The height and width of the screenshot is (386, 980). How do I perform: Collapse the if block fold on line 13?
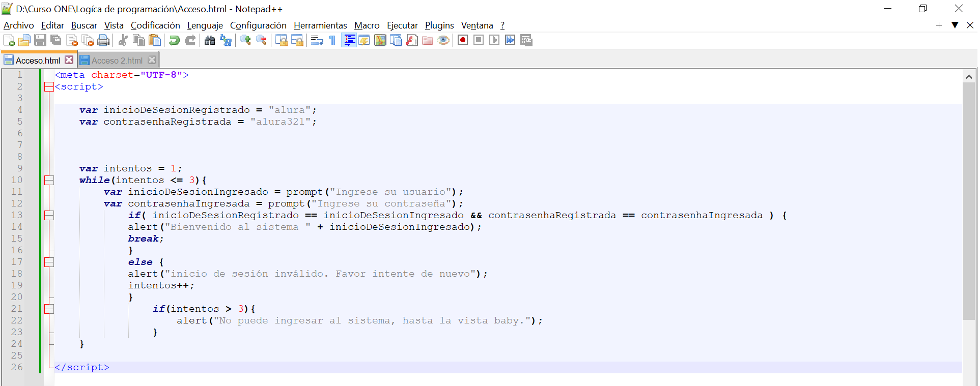pyautogui.click(x=49, y=216)
